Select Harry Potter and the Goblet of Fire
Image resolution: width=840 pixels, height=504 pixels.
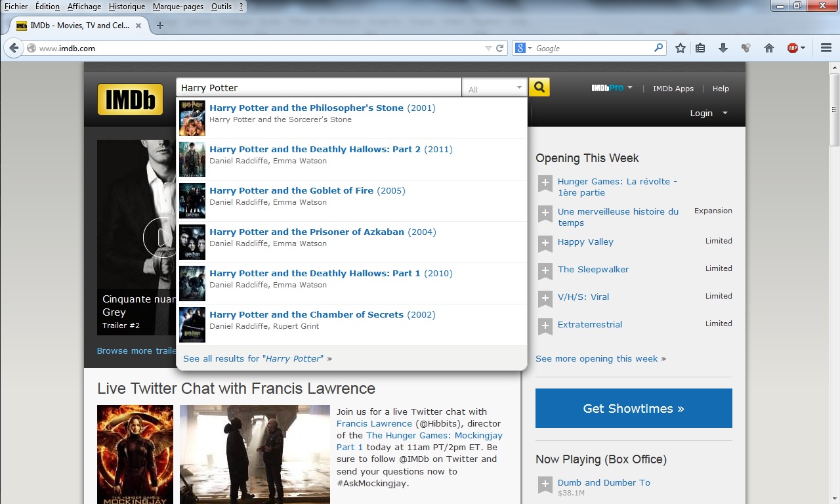pyautogui.click(x=352, y=201)
